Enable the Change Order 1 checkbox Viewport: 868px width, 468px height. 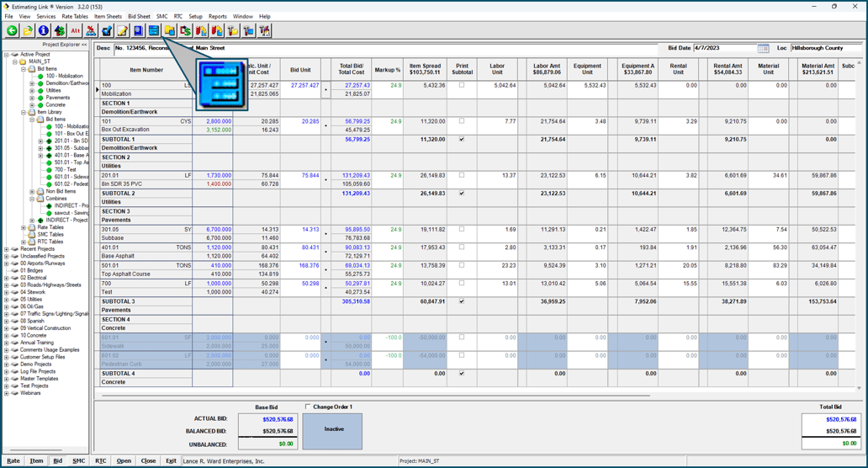(x=308, y=407)
